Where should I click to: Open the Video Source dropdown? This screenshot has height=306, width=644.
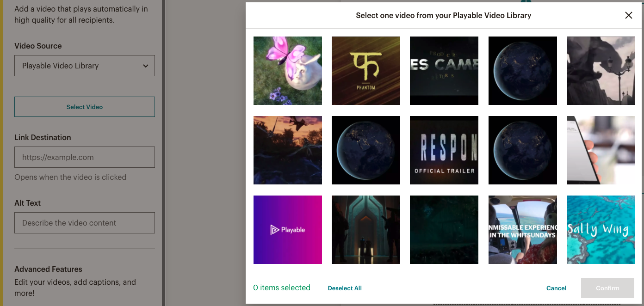point(85,66)
